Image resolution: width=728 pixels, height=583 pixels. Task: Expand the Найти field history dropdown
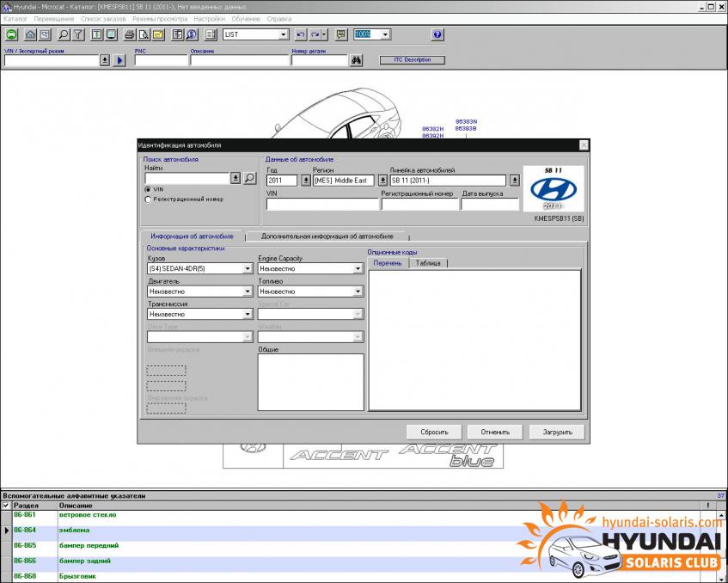click(x=236, y=178)
